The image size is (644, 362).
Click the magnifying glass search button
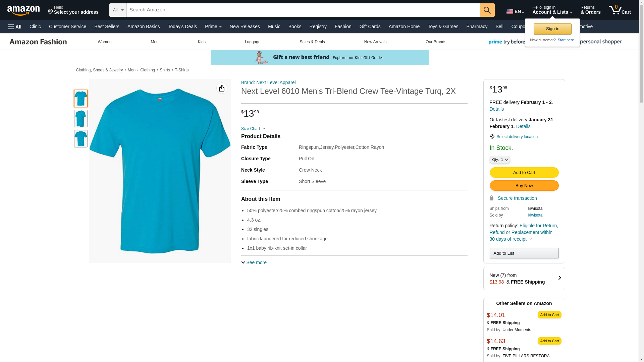click(487, 10)
